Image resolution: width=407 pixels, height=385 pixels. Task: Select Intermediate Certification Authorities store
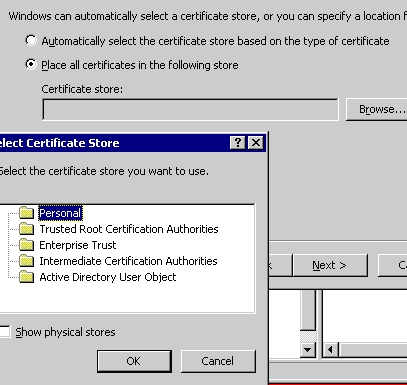[128, 261]
